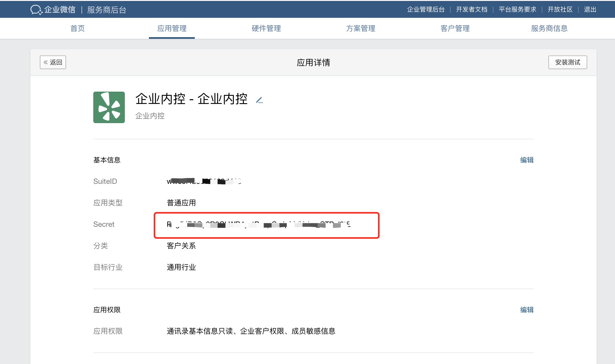Click the 安装测试 button
The width and height of the screenshot is (615, 364).
[x=568, y=62]
